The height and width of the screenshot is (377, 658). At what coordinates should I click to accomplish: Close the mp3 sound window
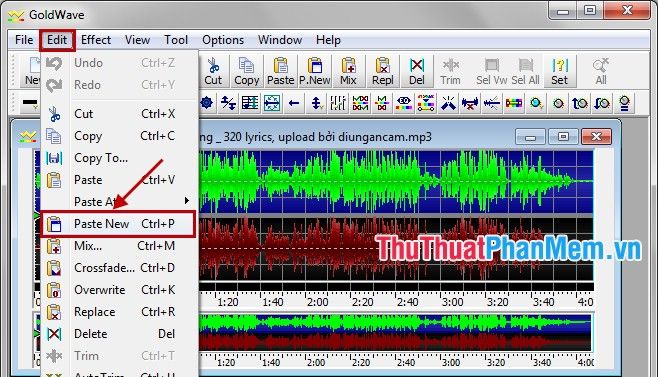(596, 137)
